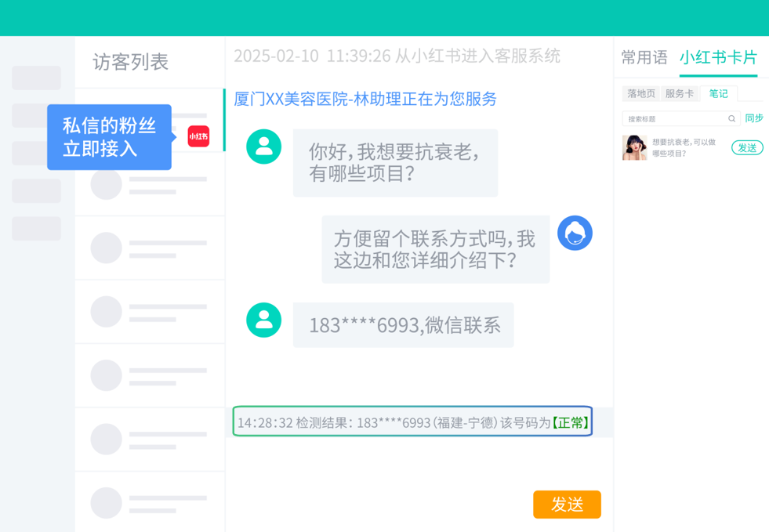This screenshot has width=769, height=532.
Task: Click the Xiaohongshu red logo icon
Action: pos(198,136)
